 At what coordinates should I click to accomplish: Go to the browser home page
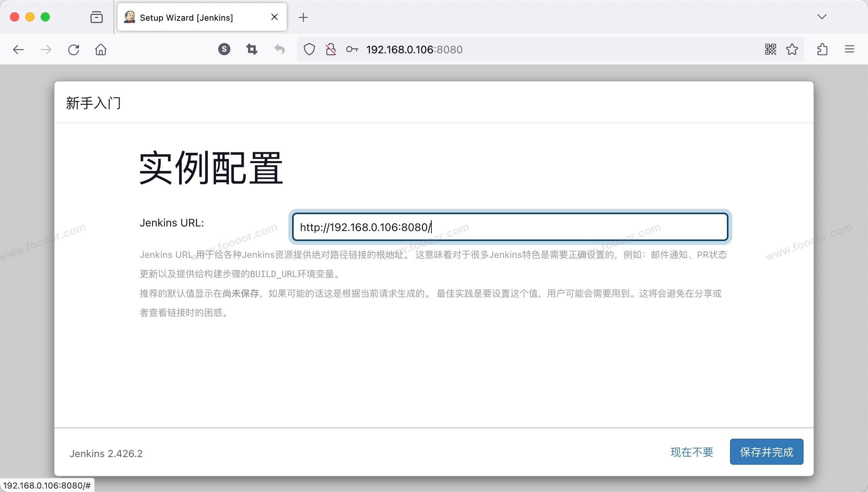101,50
